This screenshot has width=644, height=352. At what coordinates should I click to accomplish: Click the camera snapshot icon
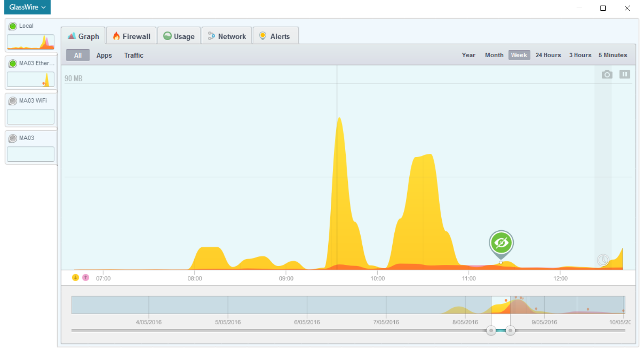[607, 75]
